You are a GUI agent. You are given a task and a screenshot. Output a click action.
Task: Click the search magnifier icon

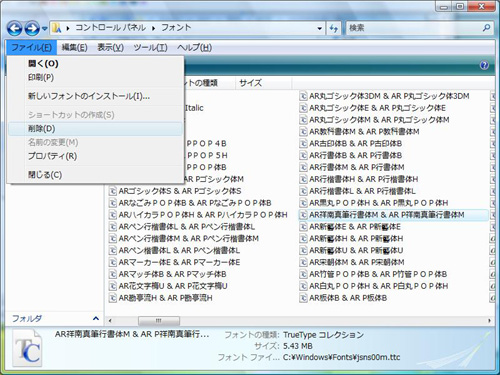click(x=486, y=28)
